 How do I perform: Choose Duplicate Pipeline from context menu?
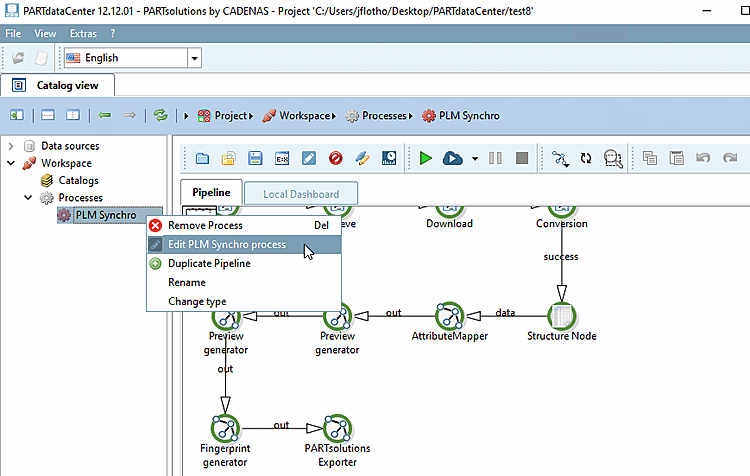244,264
